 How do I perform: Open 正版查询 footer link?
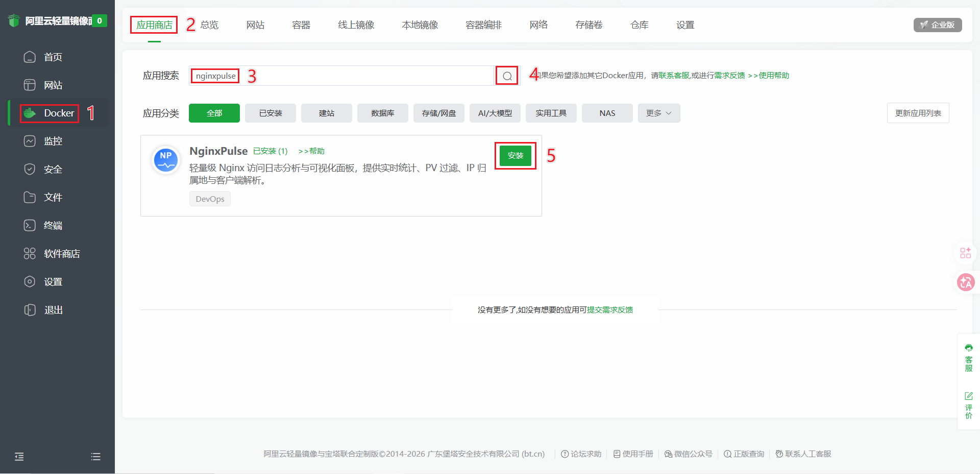pyautogui.click(x=744, y=454)
